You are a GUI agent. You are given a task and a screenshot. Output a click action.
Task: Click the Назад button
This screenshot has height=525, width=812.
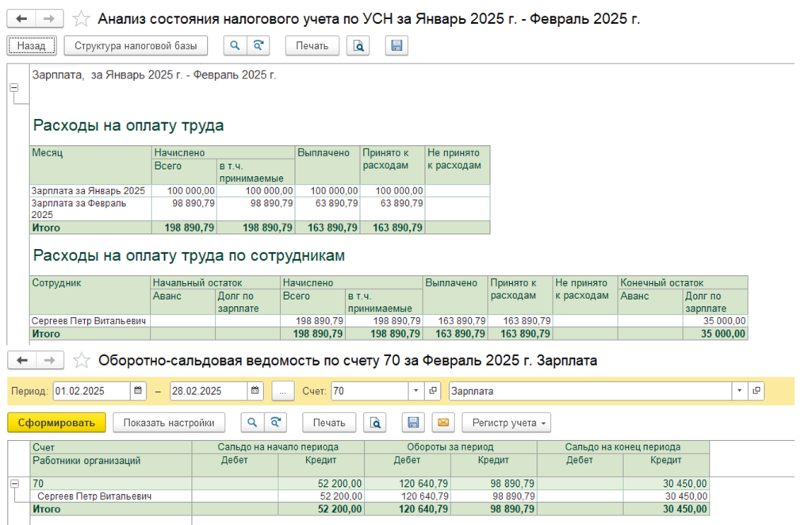pos(32,45)
